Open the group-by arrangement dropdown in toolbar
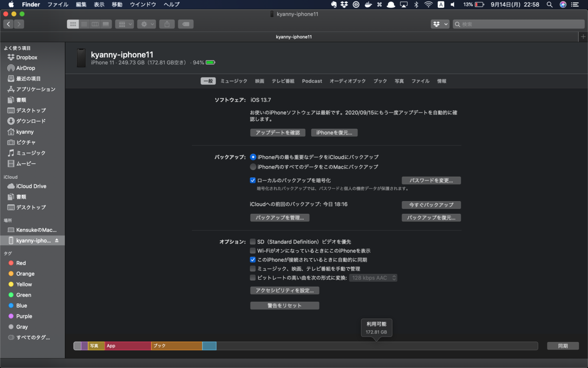 click(x=124, y=24)
